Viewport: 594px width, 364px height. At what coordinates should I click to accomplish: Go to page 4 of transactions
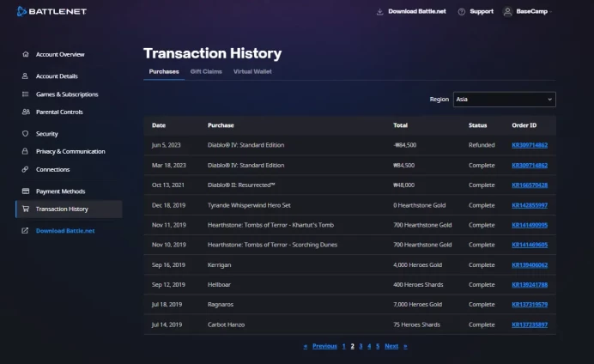click(x=369, y=346)
